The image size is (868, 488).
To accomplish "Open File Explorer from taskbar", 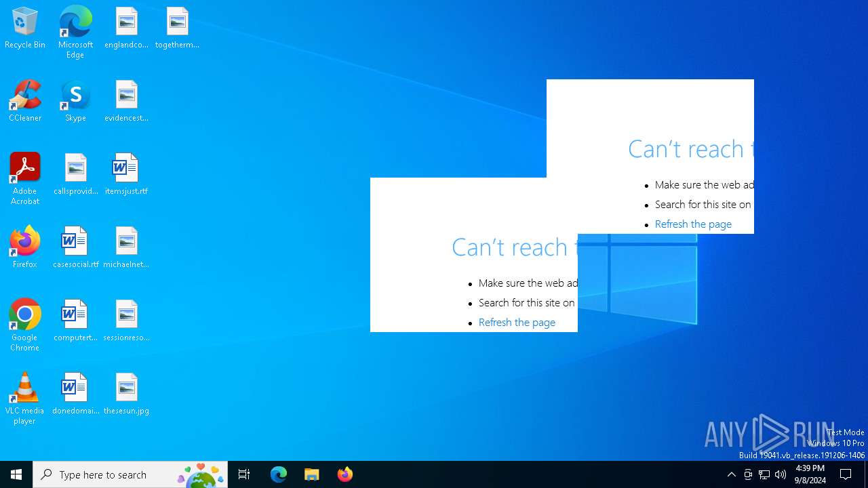I will click(311, 474).
